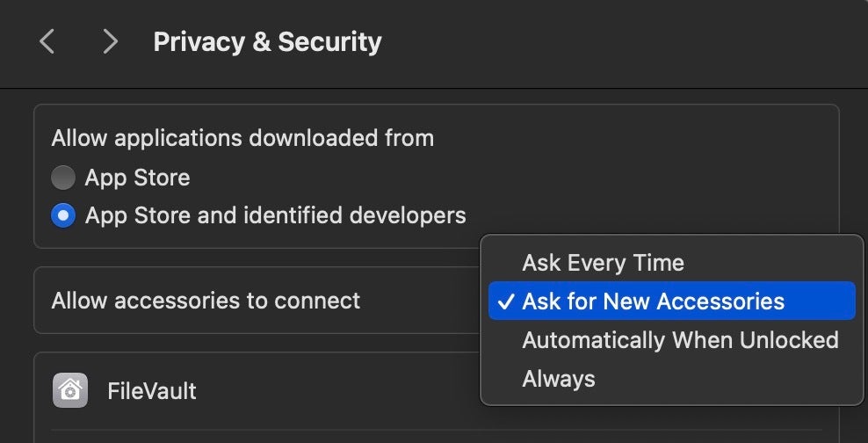The image size is (868, 443).
Task: Go back using the left chevron
Action: click(47, 41)
